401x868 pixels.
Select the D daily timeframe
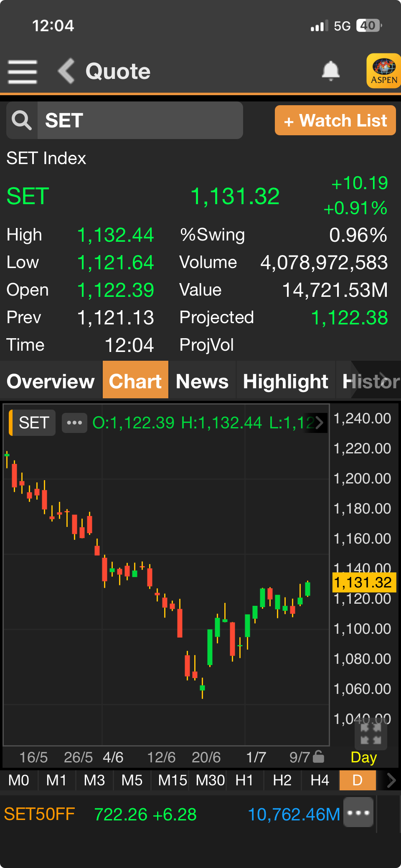(358, 780)
